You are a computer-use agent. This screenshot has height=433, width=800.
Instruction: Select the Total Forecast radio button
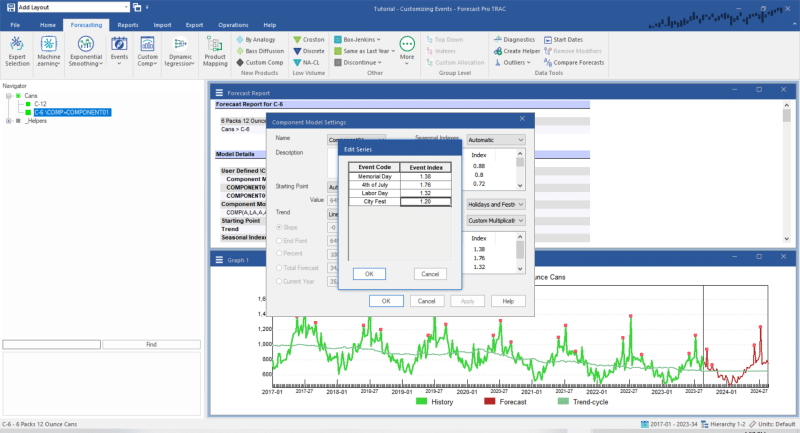pos(279,267)
